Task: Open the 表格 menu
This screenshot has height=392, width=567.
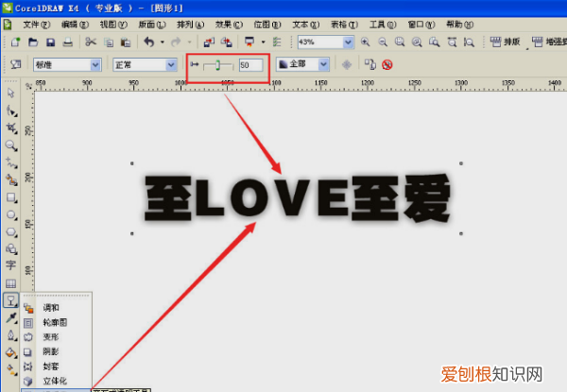Action: [x=344, y=25]
